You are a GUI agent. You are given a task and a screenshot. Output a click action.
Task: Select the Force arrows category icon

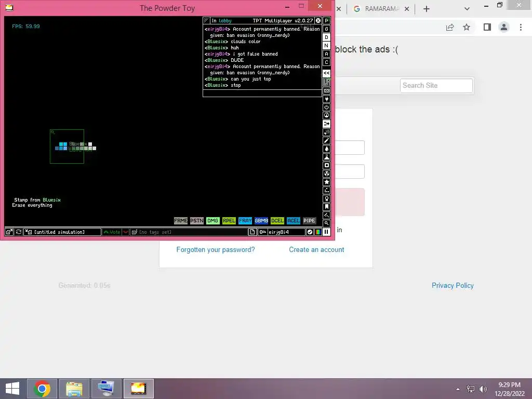point(326,124)
